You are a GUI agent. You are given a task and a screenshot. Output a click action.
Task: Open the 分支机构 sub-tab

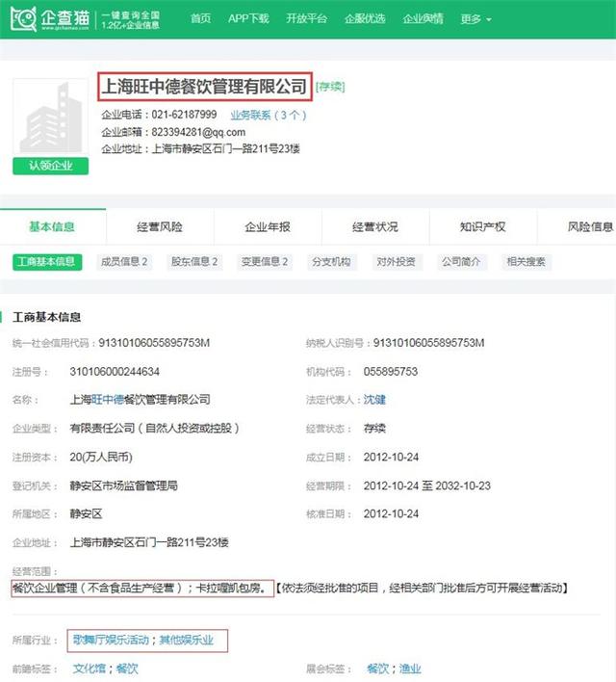click(x=331, y=262)
